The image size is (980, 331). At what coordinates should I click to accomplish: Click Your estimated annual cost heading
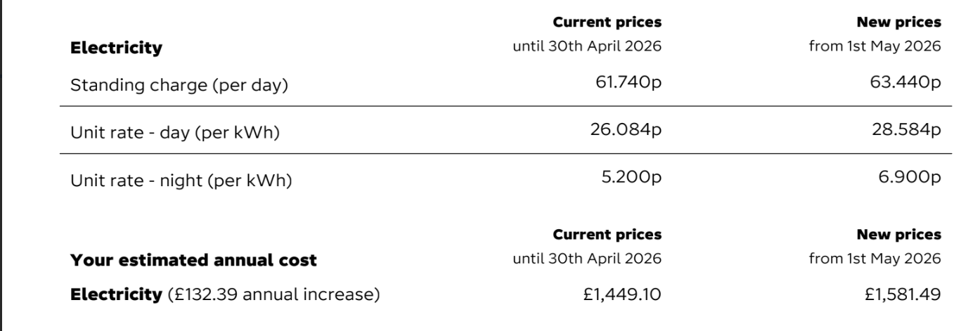193,260
